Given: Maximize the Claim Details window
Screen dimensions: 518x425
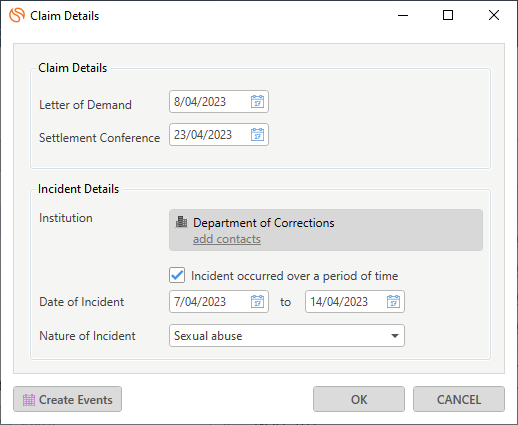Looking at the screenshot, I should click(448, 15).
